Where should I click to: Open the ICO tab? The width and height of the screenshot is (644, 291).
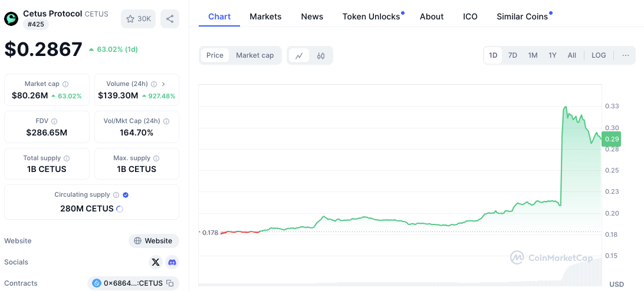470,17
